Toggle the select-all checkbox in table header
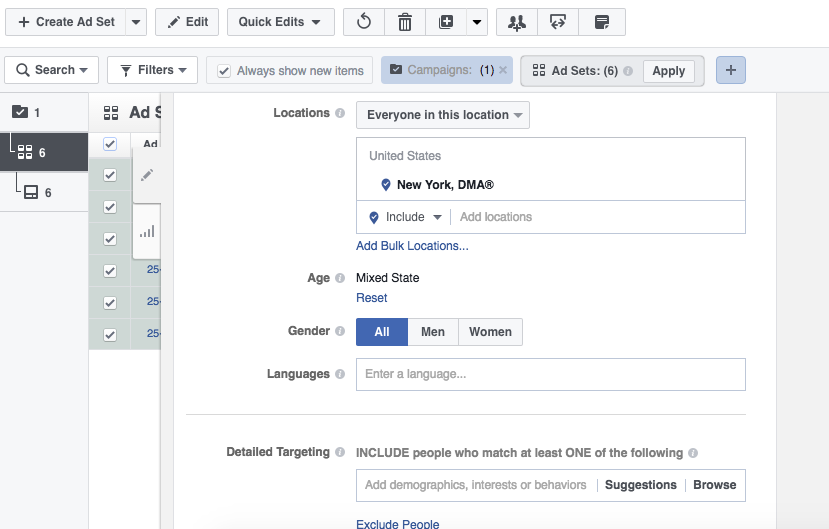Viewport: 829px width, 529px height. tap(110, 144)
